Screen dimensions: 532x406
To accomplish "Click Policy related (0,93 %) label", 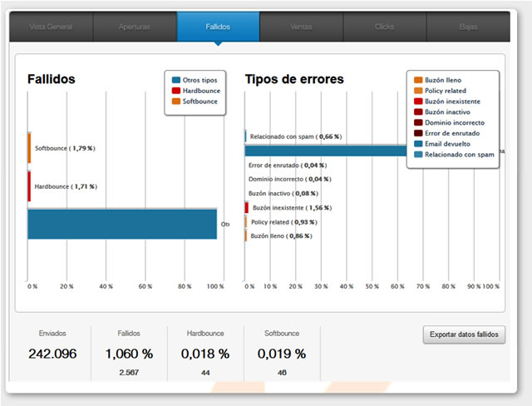I will tap(284, 222).
